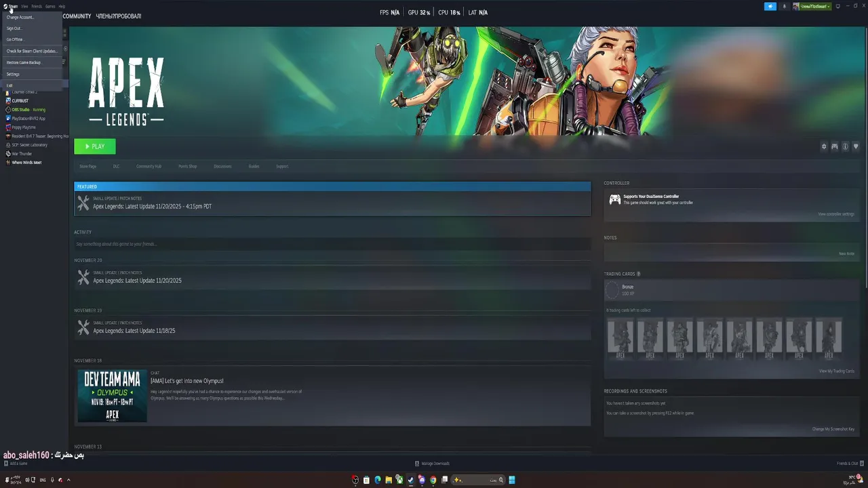The height and width of the screenshot is (488, 868).
Task: Open the notifications bell icon
Action: pos(785,6)
